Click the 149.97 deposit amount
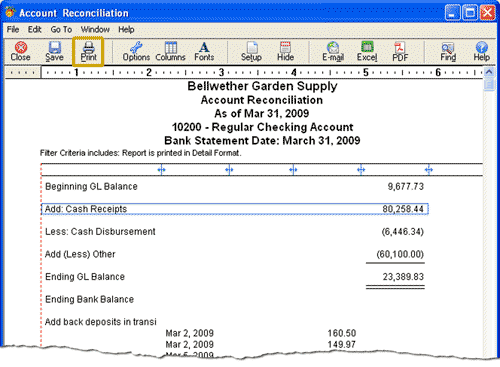Image resolution: width=500 pixels, height=367 pixels. [x=342, y=344]
